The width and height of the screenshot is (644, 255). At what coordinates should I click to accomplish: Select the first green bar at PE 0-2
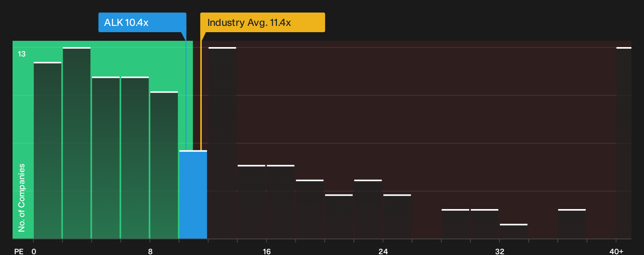click(x=48, y=150)
